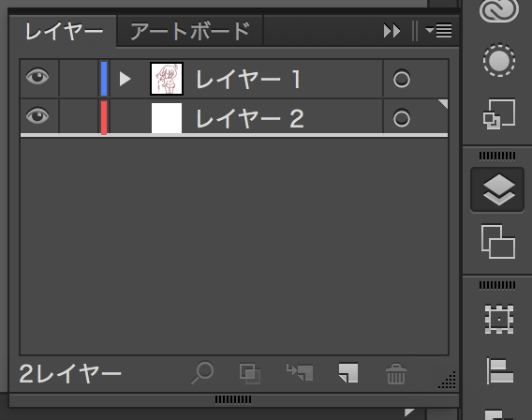Click the red color bar of レイヤー 2
This screenshot has height=420, width=532.
pos(104,117)
